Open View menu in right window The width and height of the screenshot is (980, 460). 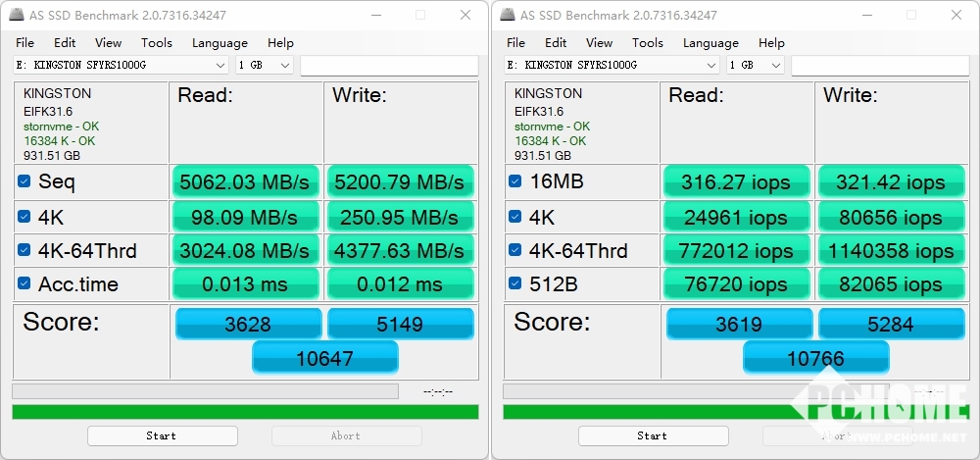click(x=599, y=42)
